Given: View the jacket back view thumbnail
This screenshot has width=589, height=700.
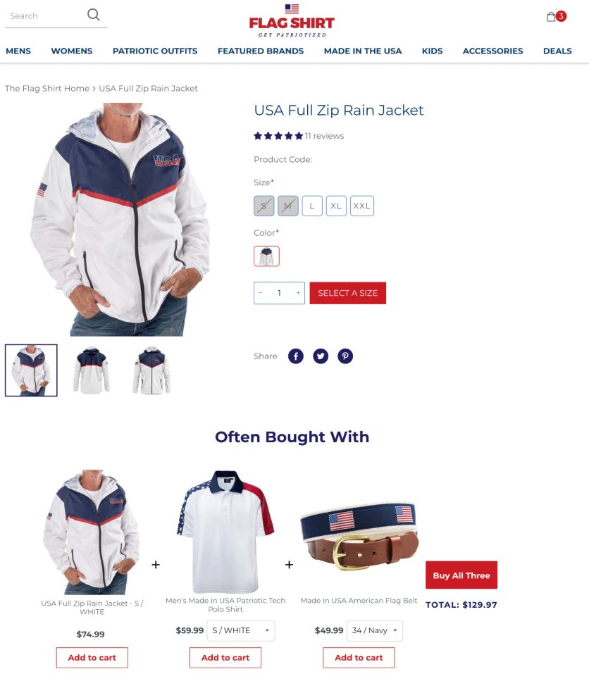Looking at the screenshot, I should pos(92,370).
